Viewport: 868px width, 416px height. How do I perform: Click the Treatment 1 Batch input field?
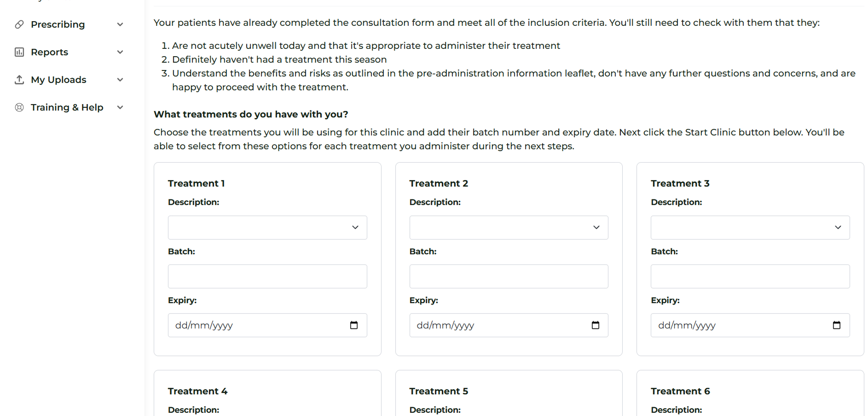point(267,276)
